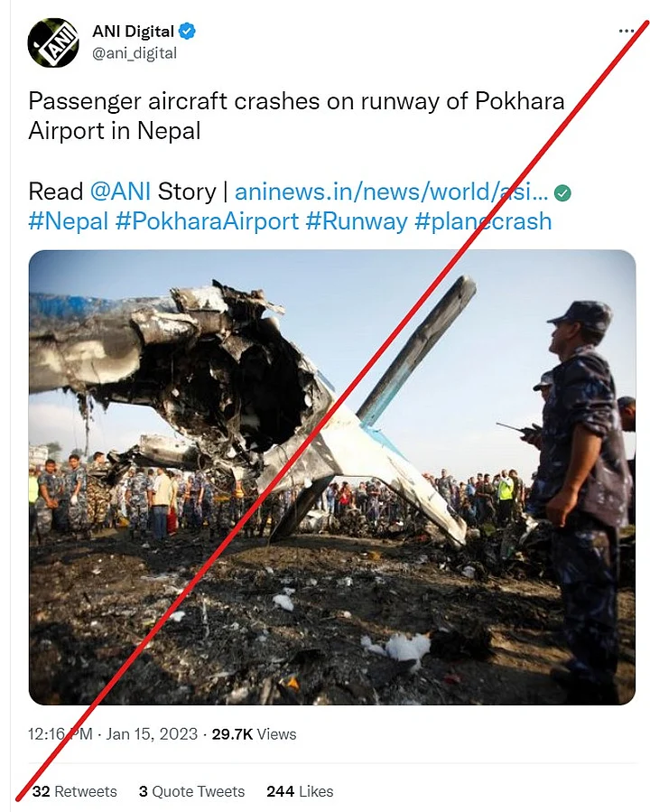Open the @ANI mention link
The image size is (650, 812).
click(x=121, y=191)
